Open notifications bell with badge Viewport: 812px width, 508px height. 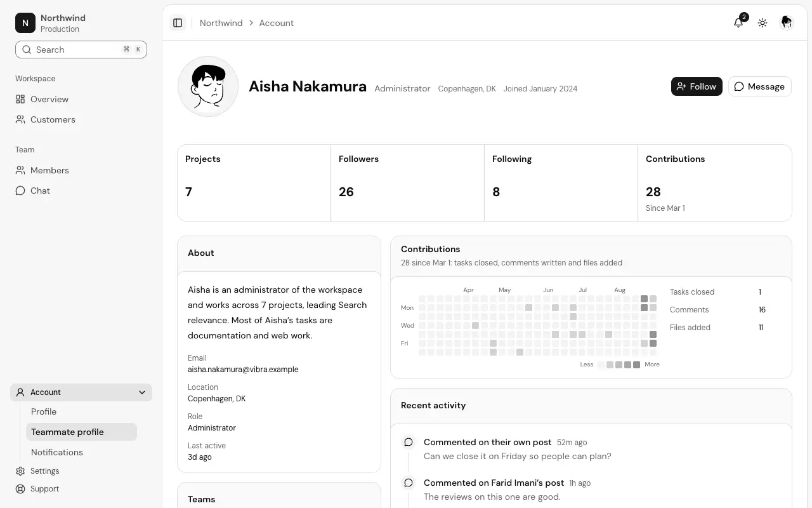click(x=739, y=23)
